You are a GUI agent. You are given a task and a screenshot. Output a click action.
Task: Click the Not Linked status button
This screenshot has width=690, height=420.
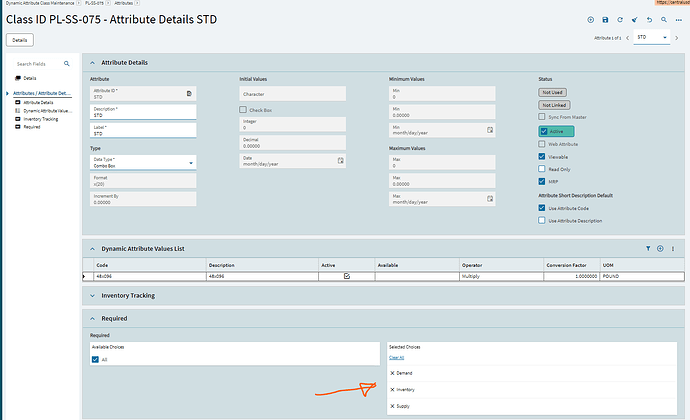point(554,105)
